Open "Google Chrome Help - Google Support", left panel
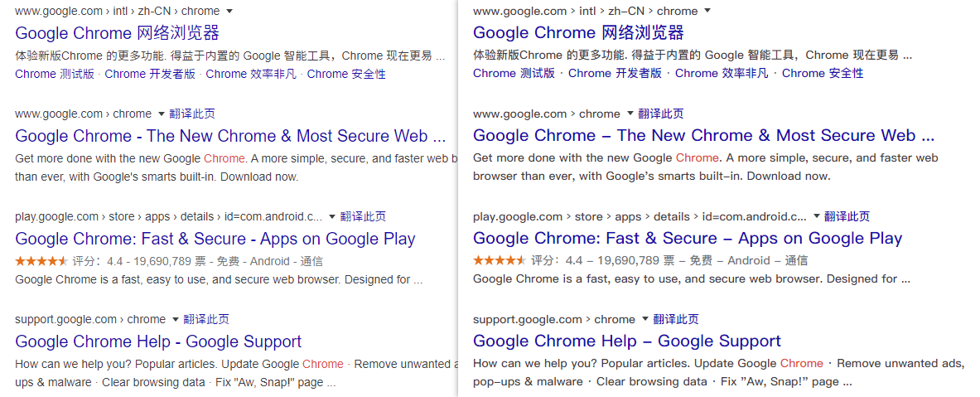Image resolution: width=980 pixels, height=397 pixels. [158, 341]
